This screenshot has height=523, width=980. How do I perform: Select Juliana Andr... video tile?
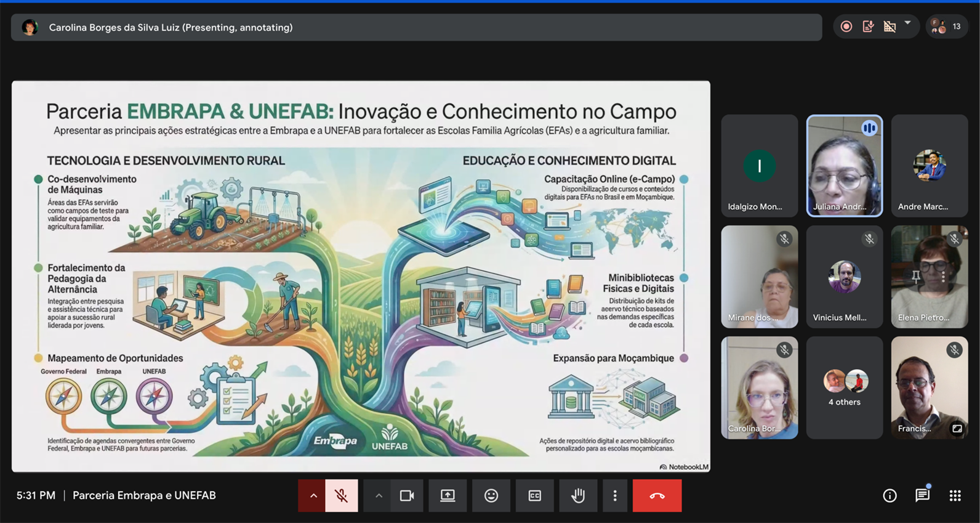[844, 166]
